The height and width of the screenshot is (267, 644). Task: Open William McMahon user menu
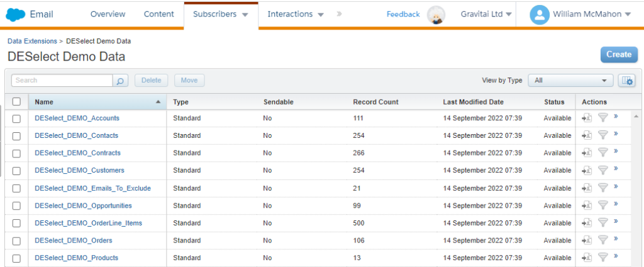click(580, 14)
